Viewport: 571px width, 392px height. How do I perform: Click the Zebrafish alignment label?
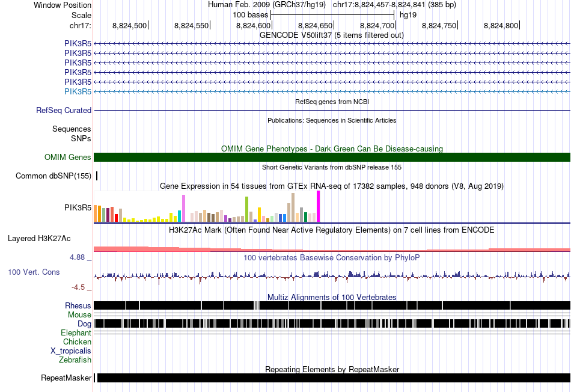tap(75, 360)
